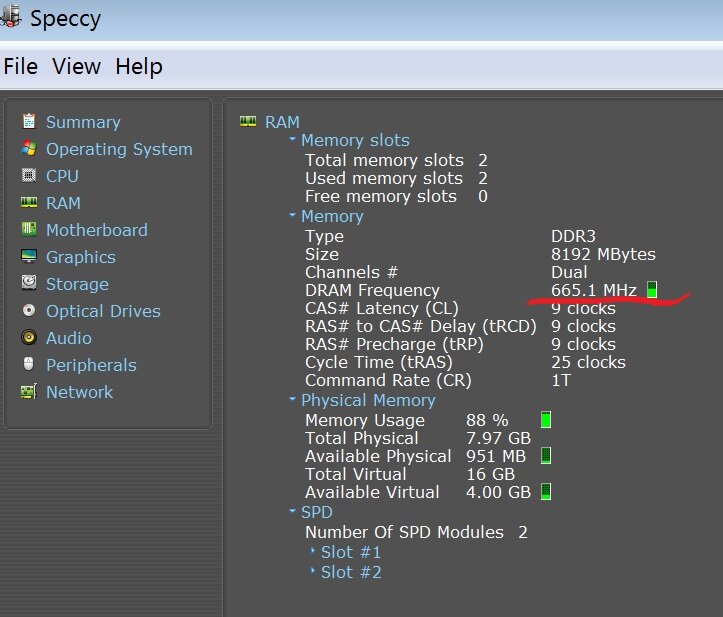Screen dimensions: 723x617
Task: Click the 'Total memory slots' row
Action: (x=396, y=160)
